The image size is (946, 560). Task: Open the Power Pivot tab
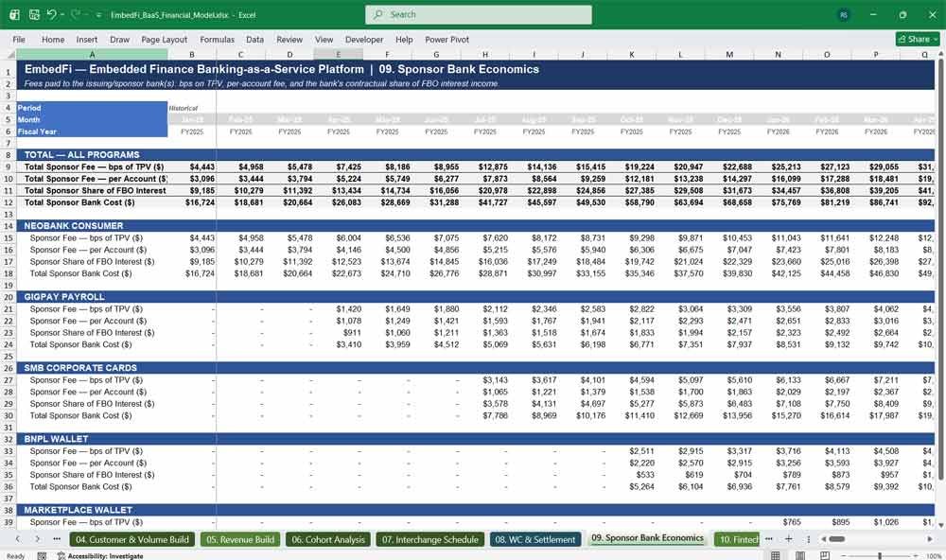pos(447,39)
